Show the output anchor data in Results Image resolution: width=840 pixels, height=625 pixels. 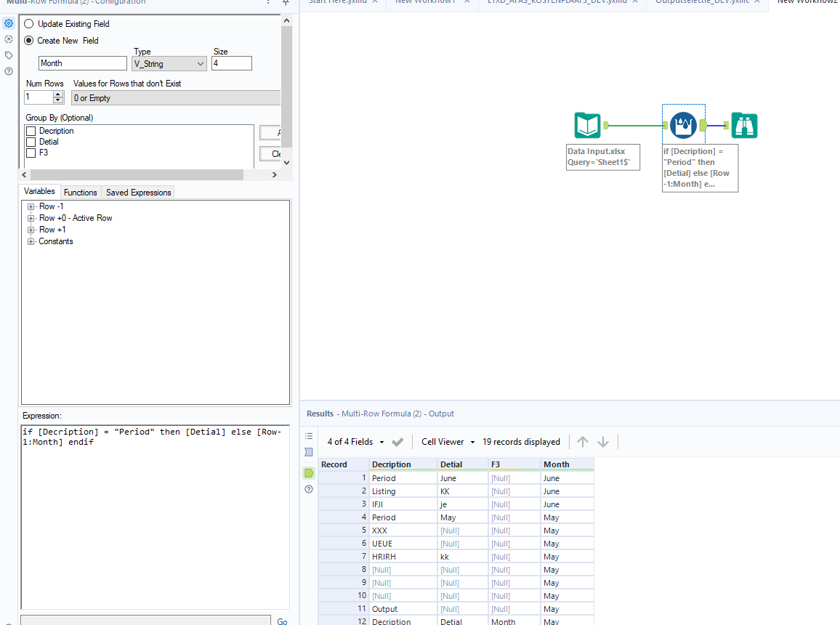pos(309,473)
